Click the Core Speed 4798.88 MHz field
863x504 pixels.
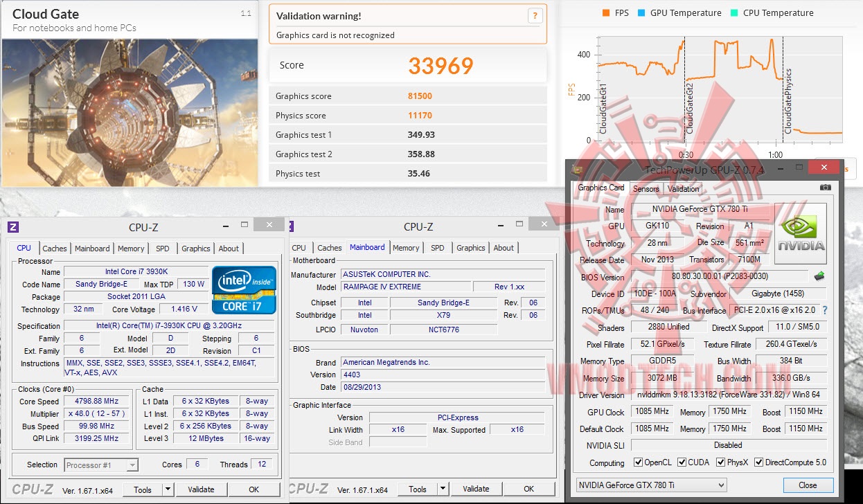click(x=98, y=402)
